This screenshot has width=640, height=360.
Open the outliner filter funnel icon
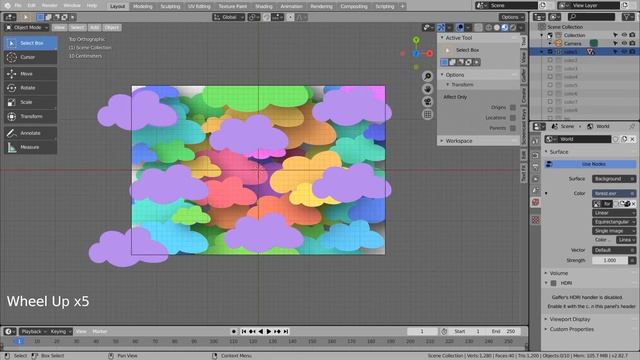pyautogui.click(x=627, y=17)
